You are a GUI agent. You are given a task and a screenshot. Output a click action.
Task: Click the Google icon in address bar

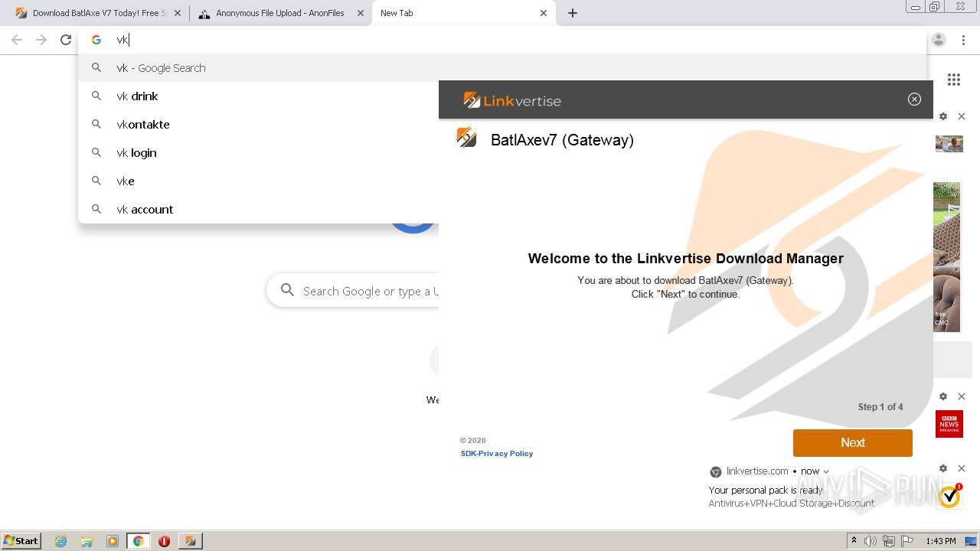point(96,40)
